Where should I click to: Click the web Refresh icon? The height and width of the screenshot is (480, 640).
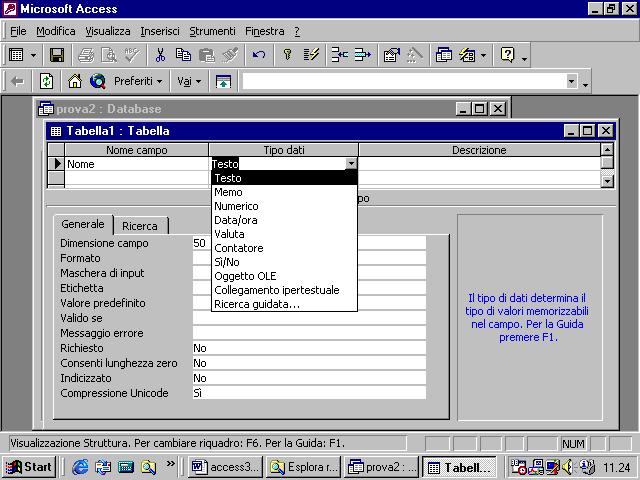pos(46,81)
